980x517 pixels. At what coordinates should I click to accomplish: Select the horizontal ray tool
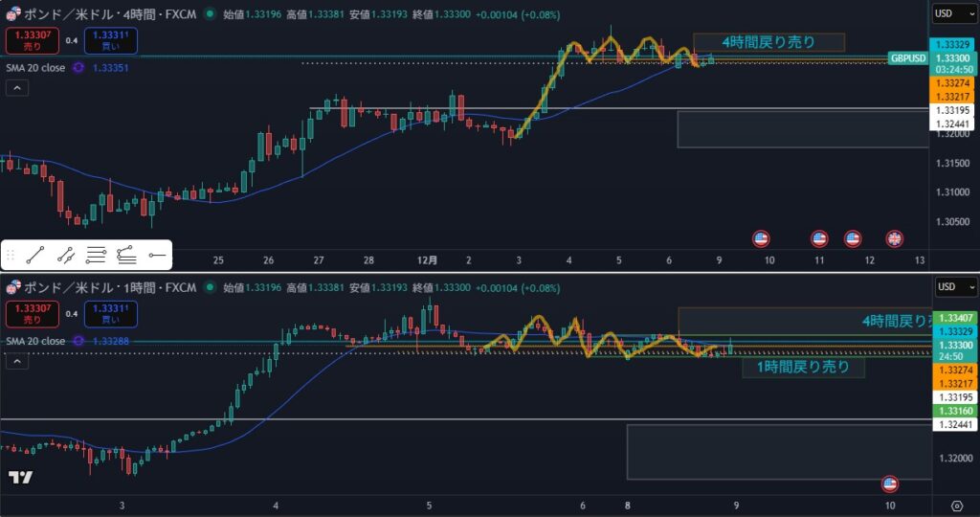pos(158,255)
